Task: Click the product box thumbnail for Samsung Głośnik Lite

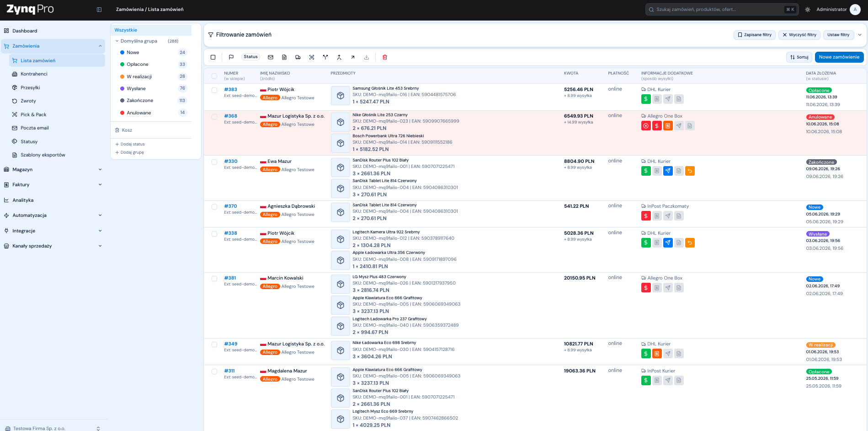Action: 341,96
